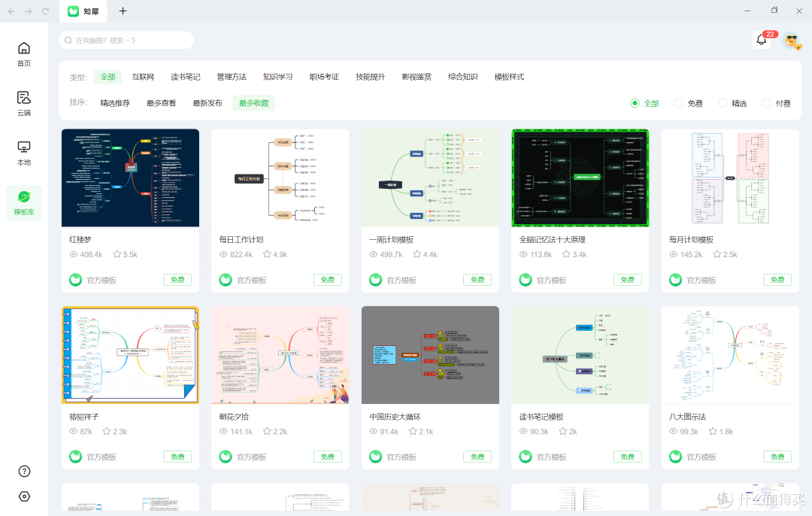The height and width of the screenshot is (516, 812).
Task: Open the 全脑记忆法十大原理 thumbnail
Action: pos(580,178)
